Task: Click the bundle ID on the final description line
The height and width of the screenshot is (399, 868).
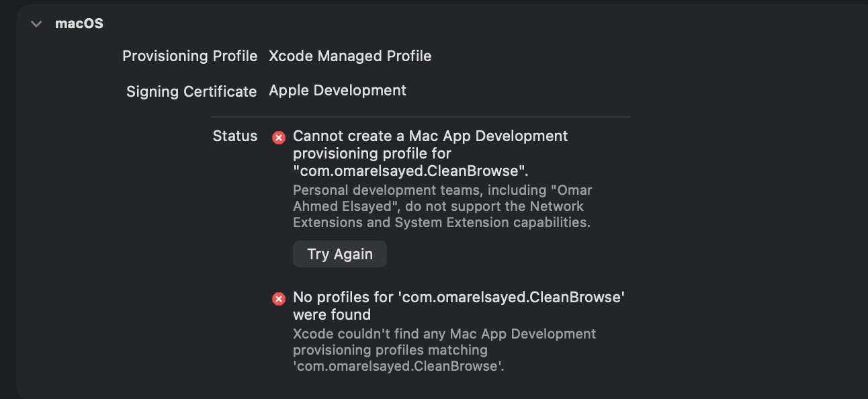Action: 398,366
